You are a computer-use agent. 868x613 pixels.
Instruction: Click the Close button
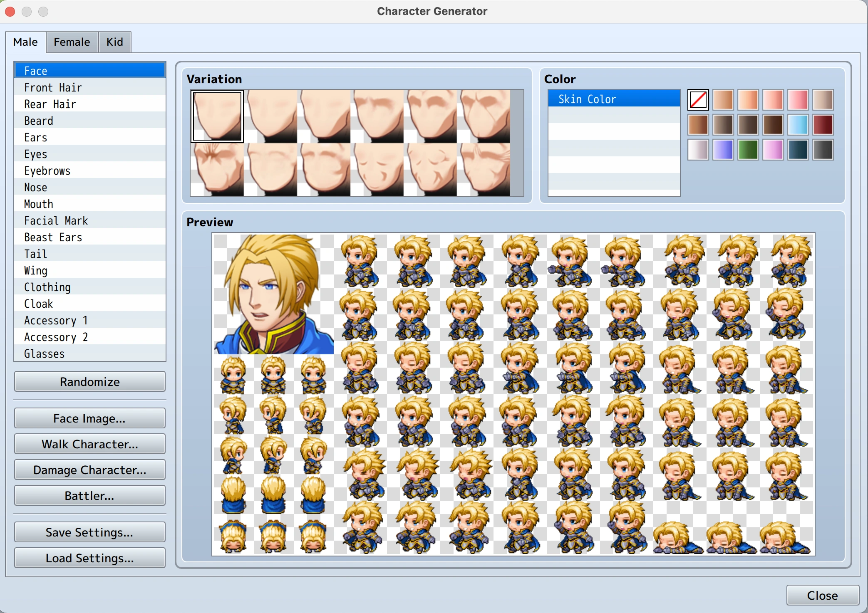(x=822, y=595)
